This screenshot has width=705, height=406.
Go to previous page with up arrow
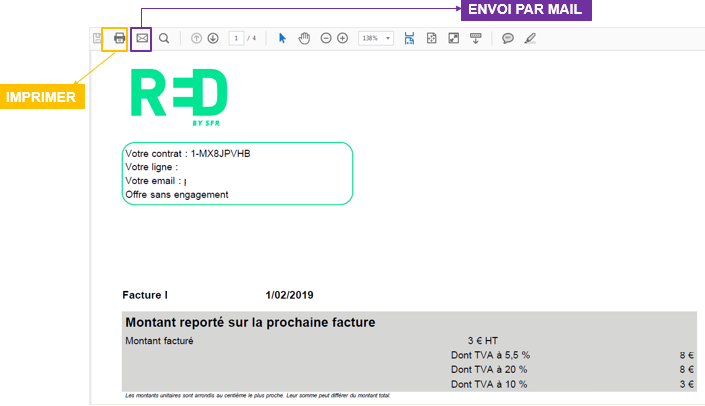tap(197, 39)
